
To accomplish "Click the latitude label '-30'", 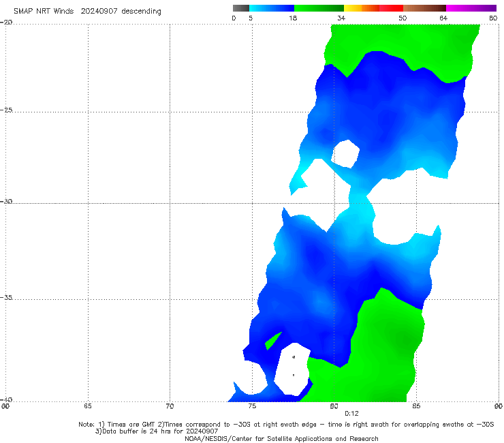I will click(6, 201).
